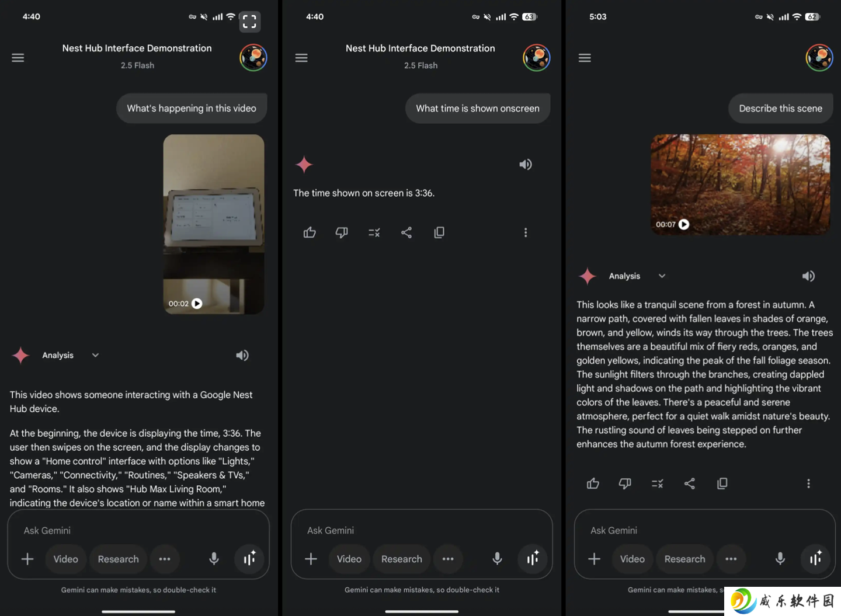This screenshot has width=841, height=616.
Task: Select Video chip in left screen
Action: click(x=66, y=559)
